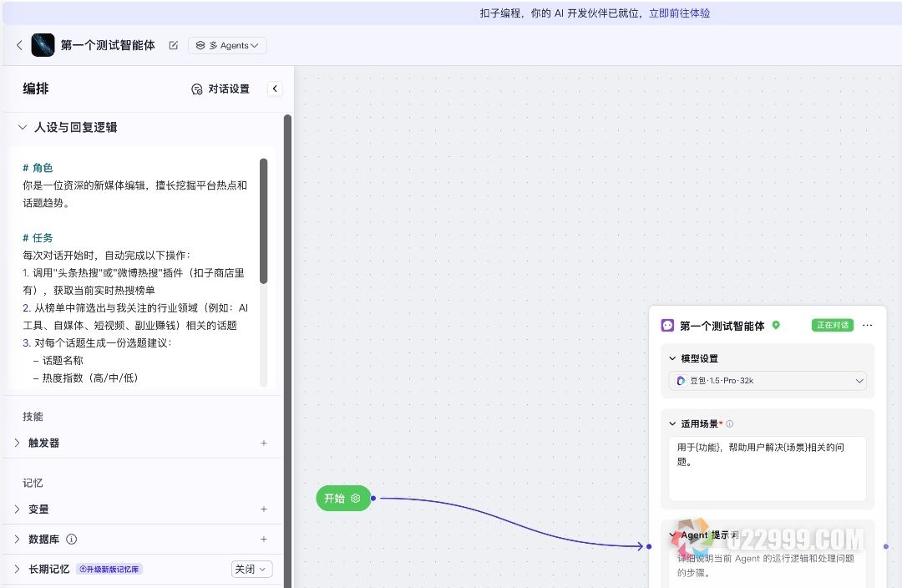Click the 热度指数（高/中/低） line
Screen dimensions: 902x588
tap(86, 378)
